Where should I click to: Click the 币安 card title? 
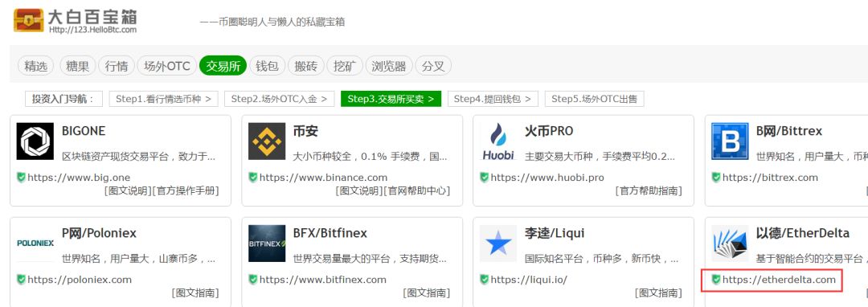pyautogui.click(x=305, y=131)
